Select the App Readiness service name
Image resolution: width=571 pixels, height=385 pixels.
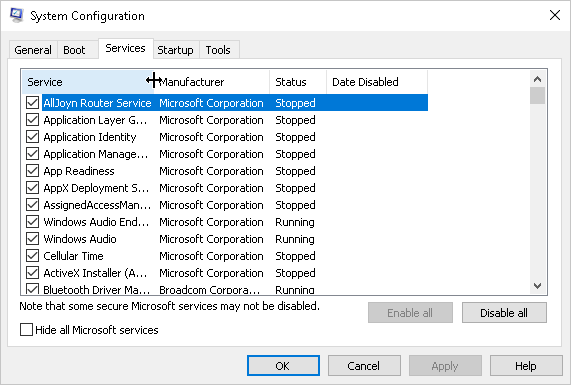click(x=79, y=171)
